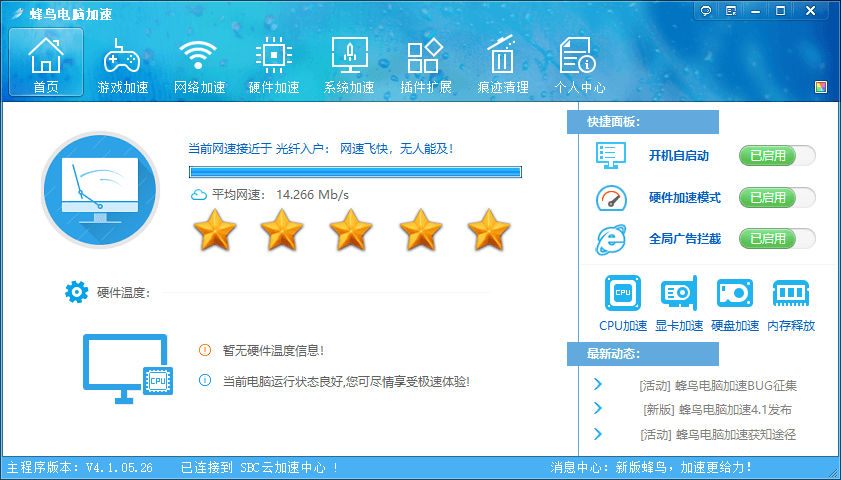The image size is (841, 480).
Task: Click the 内存释放 memory icon
Action: (791, 294)
